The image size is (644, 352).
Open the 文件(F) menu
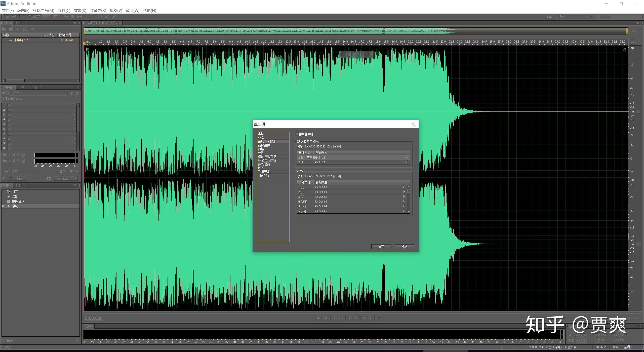pos(8,10)
